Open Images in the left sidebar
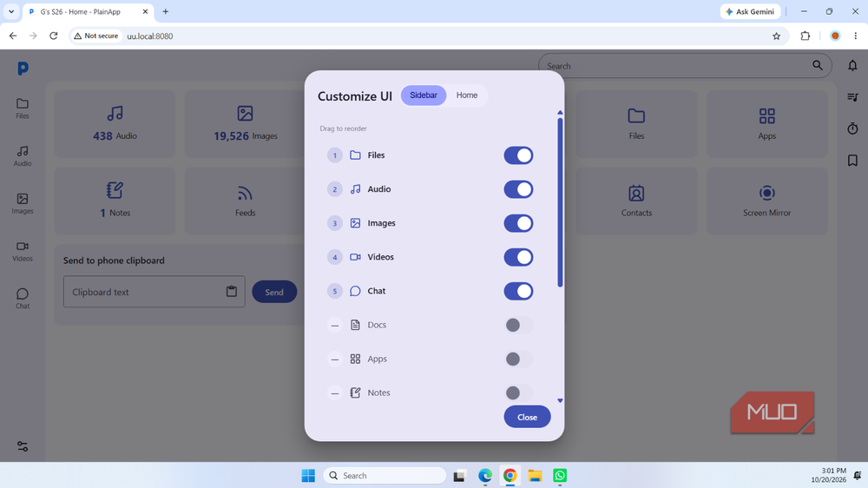The image size is (868, 488). click(x=23, y=204)
